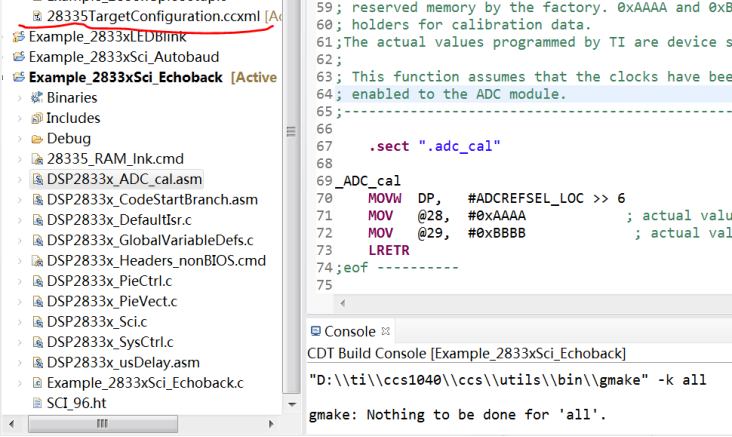732x437 pixels.
Task: Click the DSP2833x_CodeStartBranch.asm file icon
Action: click(37, 200)
